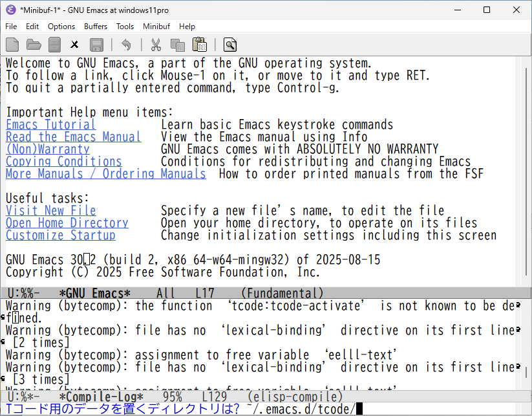Click the "Welcome to GNU Emacs" first line
The height and width of the screenshot is (416, 532).
click(x=189, y=63)
